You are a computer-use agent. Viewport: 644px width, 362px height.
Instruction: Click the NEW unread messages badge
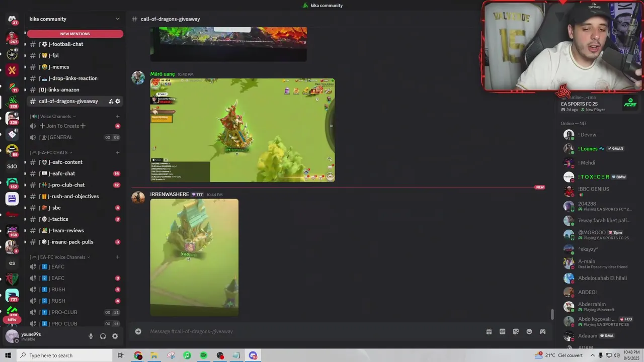point(540,187)
